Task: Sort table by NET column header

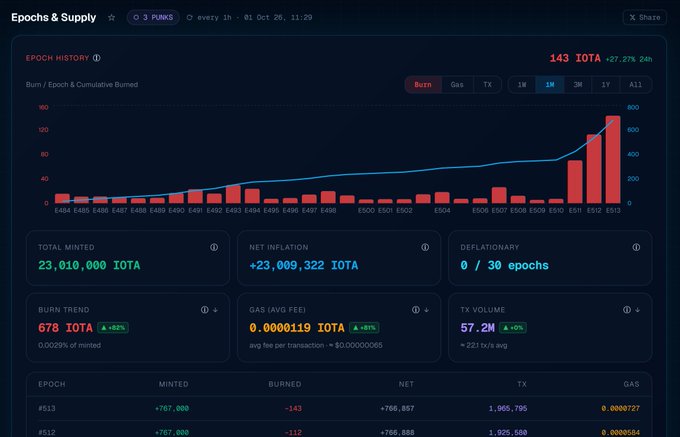Action: click(x=406, y=384)
